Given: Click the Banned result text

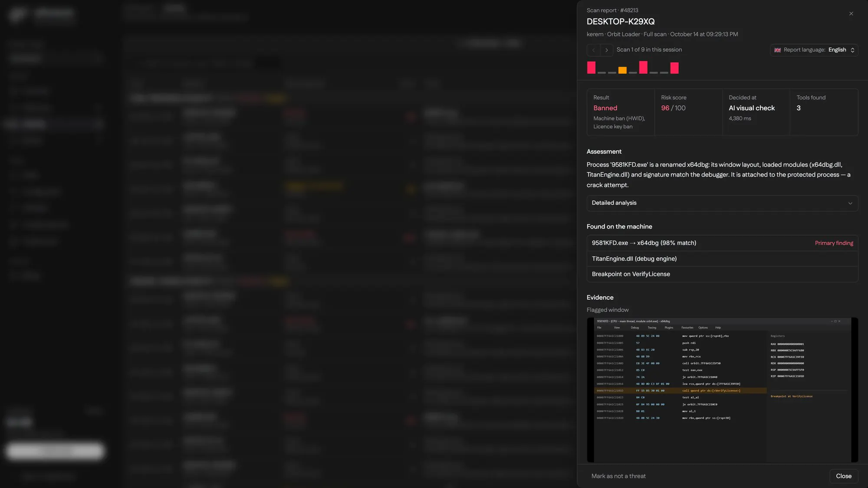Looking at the screenshot, I should (x=605, y=108).
